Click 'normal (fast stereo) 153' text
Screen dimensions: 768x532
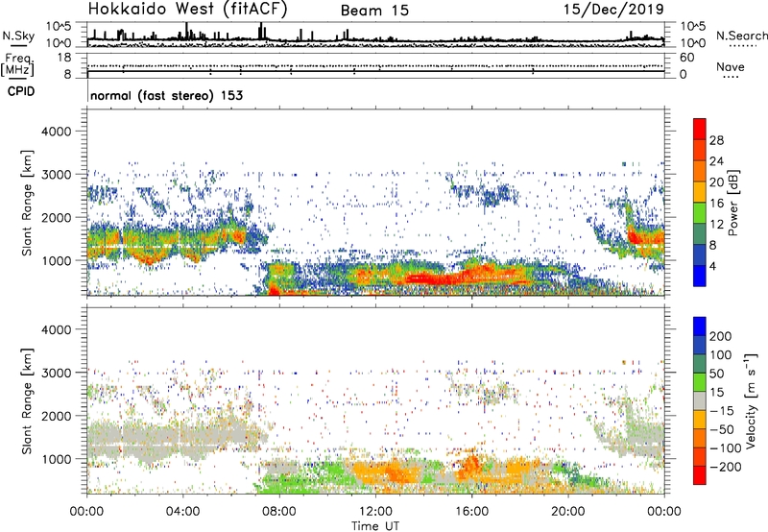pos(166,95)
